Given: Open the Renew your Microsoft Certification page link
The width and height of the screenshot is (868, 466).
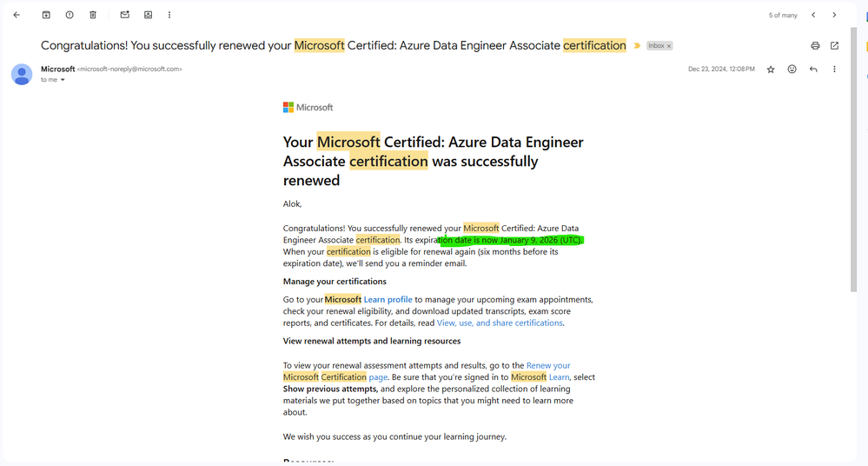Looking at the screenshot, I should point(548,366).
